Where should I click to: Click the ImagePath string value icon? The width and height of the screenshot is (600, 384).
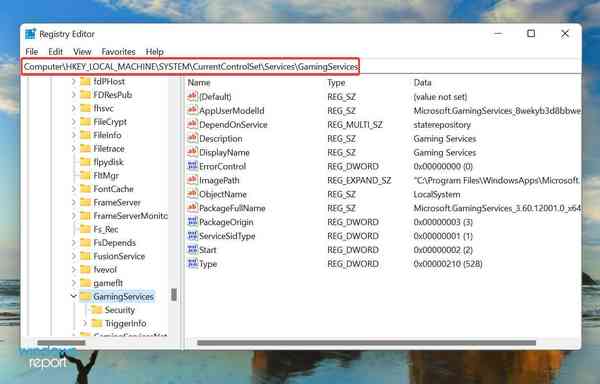192,180
